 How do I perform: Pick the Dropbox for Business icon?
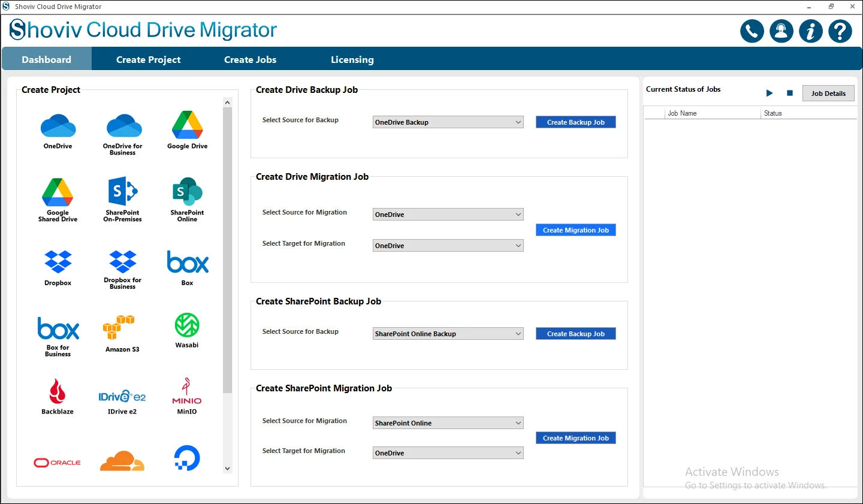pos(123,262)
